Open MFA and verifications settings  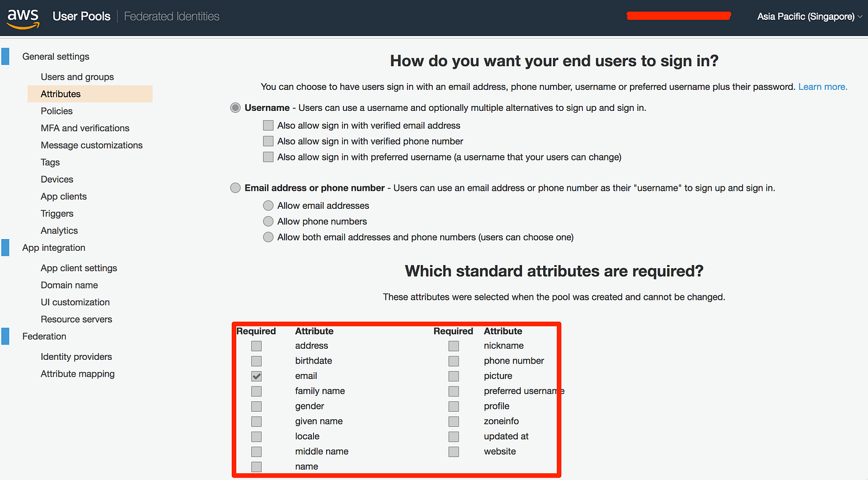click(x=85, y=128)
